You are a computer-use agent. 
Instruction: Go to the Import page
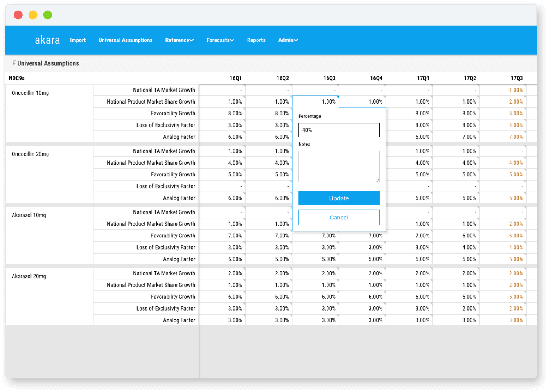pyautogui.click(x=78, y=40)
